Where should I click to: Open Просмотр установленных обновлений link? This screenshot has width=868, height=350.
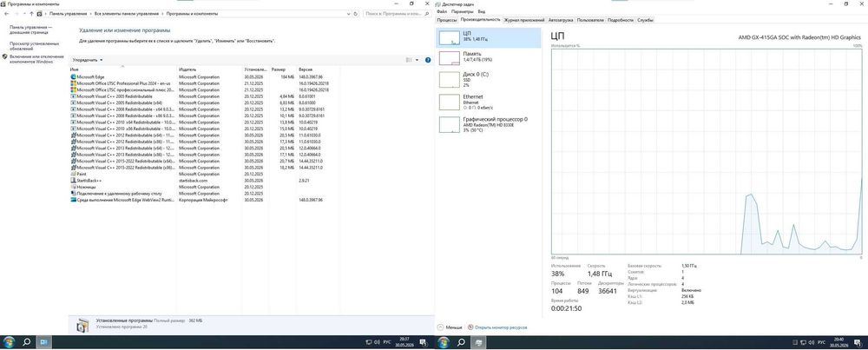(34, 45)
